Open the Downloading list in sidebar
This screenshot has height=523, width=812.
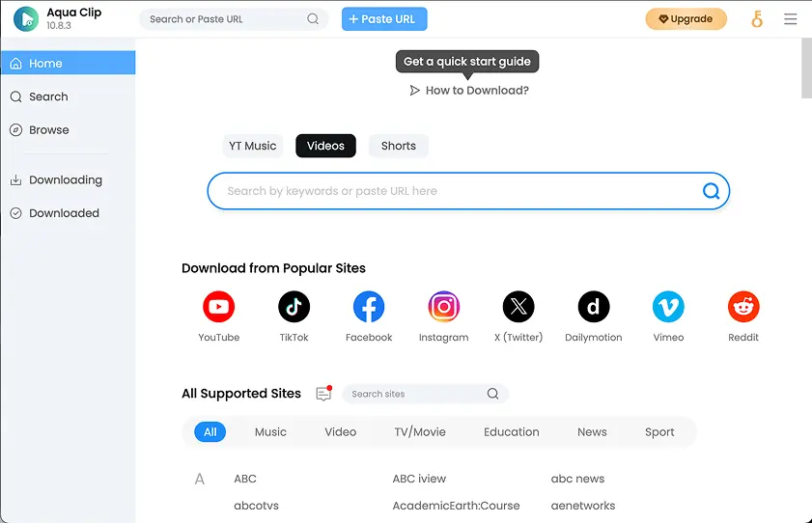[x=68, y=180]
